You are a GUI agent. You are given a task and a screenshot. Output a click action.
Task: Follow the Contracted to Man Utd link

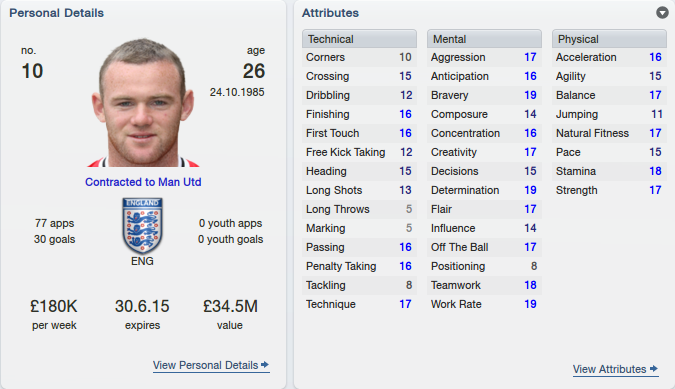click(x=143, y=182)
